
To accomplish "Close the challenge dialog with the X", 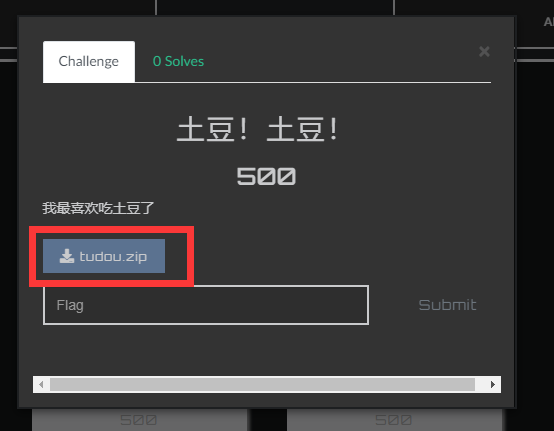I will tap(484, 52).
